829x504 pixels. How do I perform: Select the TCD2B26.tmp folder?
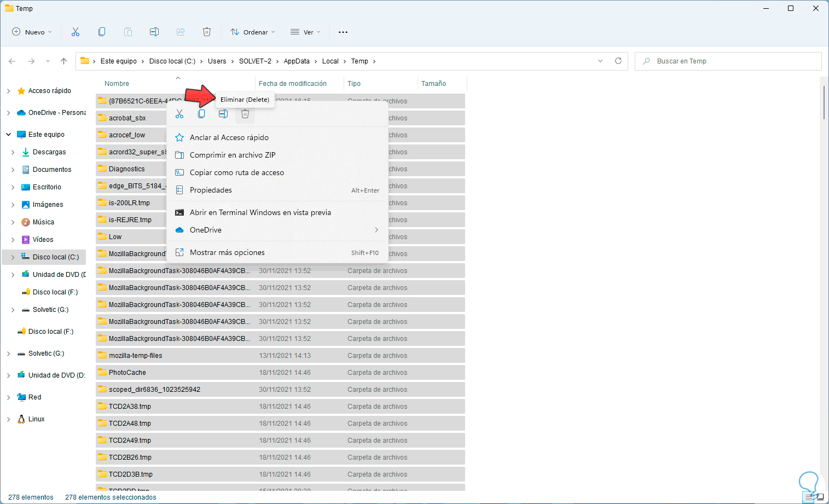click(280, 457)
